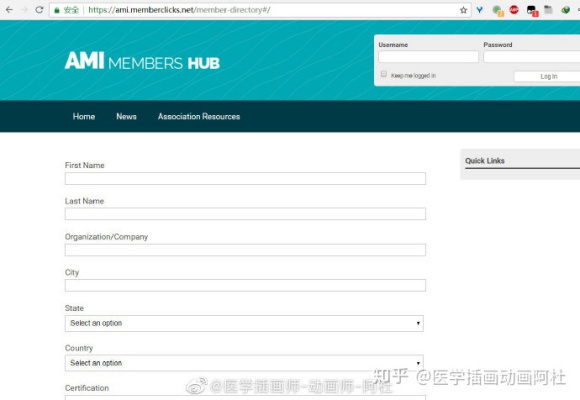This screenshot has width=580, height=400.
Task: Click the blue V extension icon
Action: click(480, 10)
